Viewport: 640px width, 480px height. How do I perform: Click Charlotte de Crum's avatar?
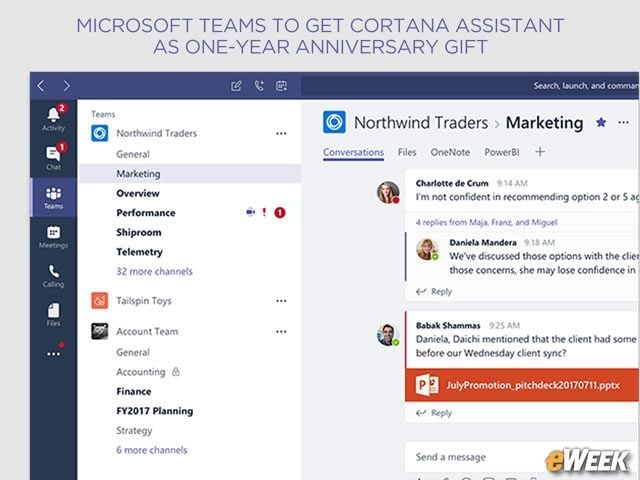388,192
